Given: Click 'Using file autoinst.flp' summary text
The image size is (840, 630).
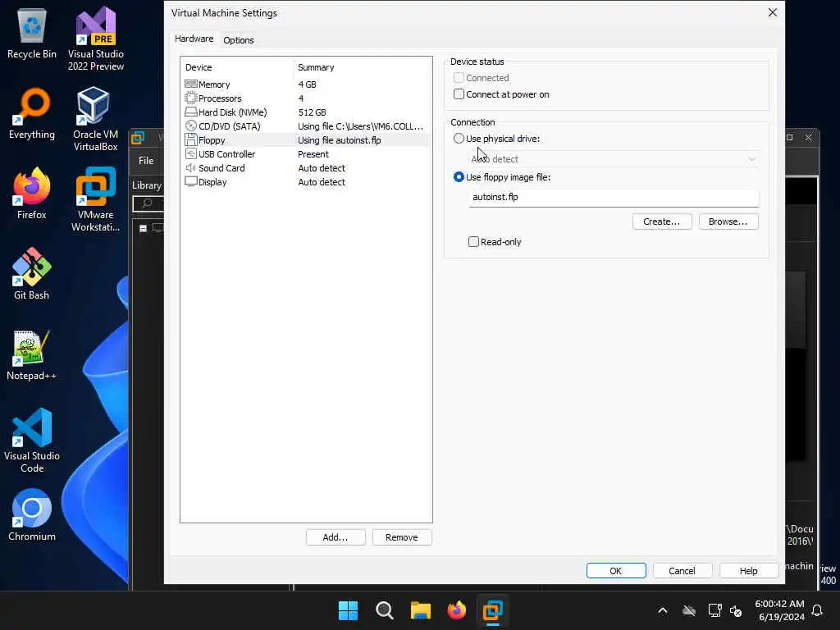Looking at the screenshot, I should (x=339, y=139).
